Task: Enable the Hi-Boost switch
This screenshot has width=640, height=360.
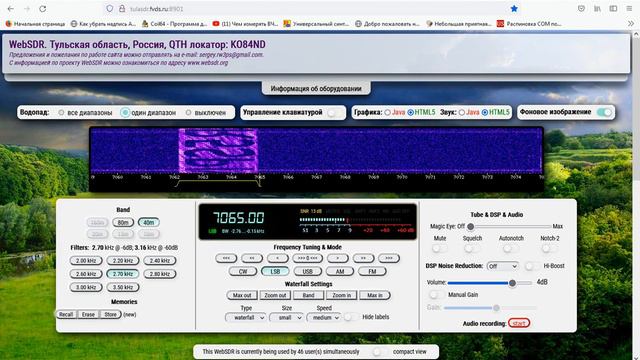Action: coord(531,266)
